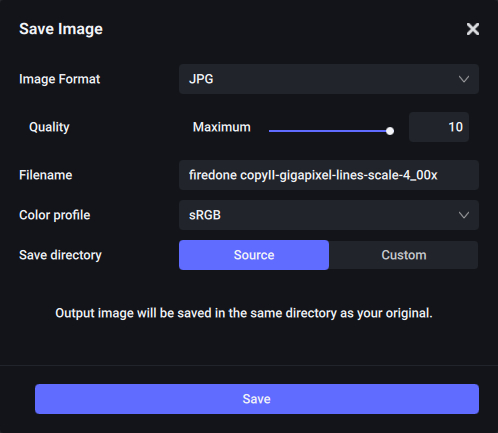Image resolution: width=498 pixels, height=433 pixels.
Task: Click the Filename label
Action: click(46, 175)
